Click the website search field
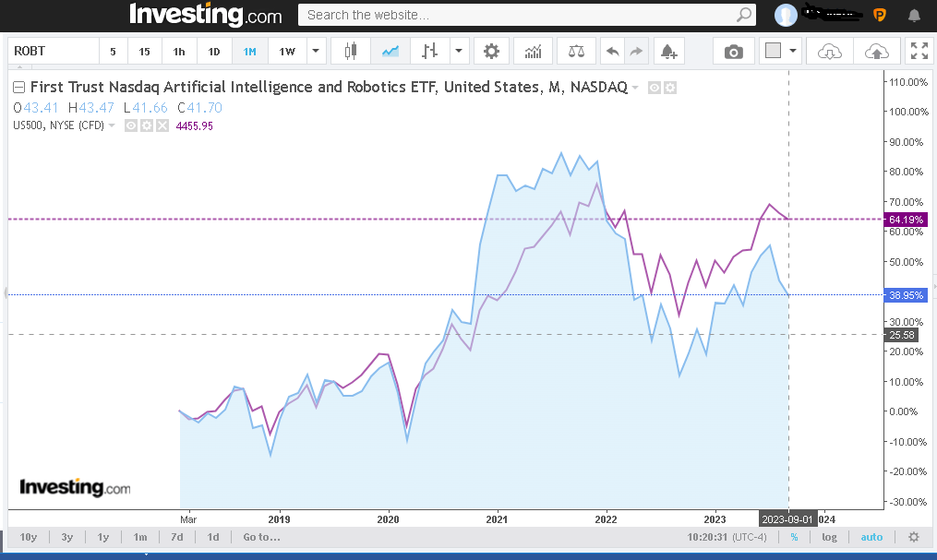This screenshot has height=560, width=937. (526, 15)
